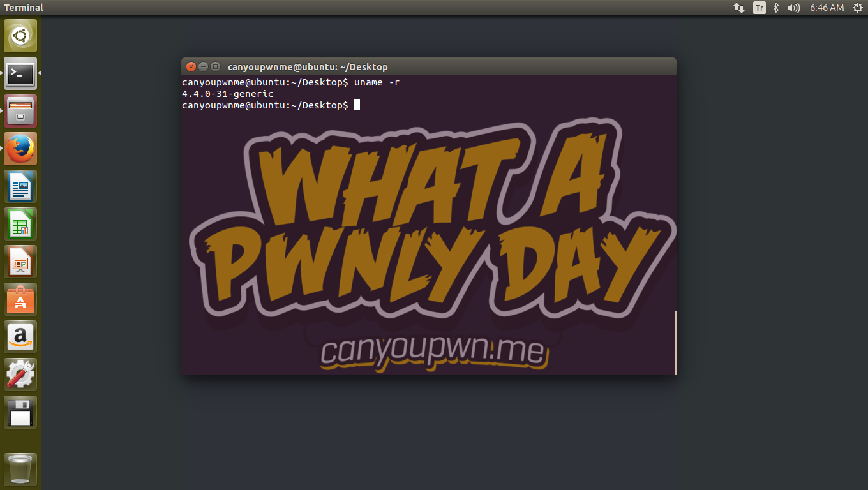868x490 pixels.
Task: Open Ubuntu Software Center
Action: coord(20,299)
